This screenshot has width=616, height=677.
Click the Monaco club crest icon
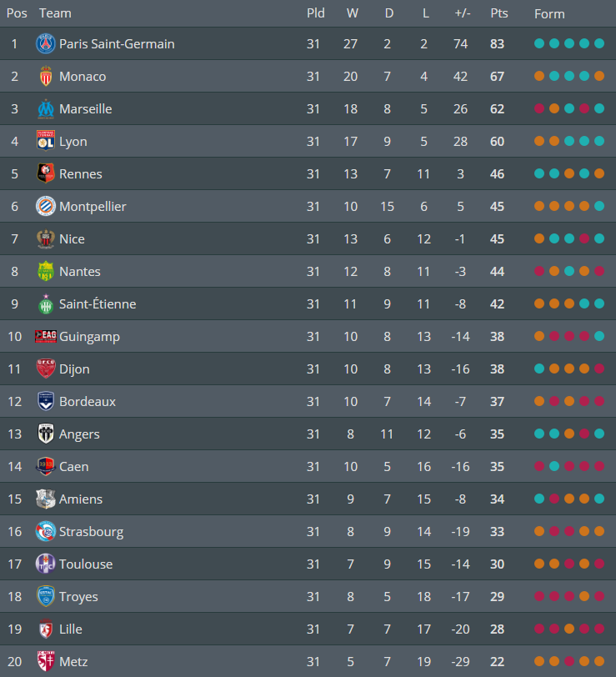click(46, 76)
